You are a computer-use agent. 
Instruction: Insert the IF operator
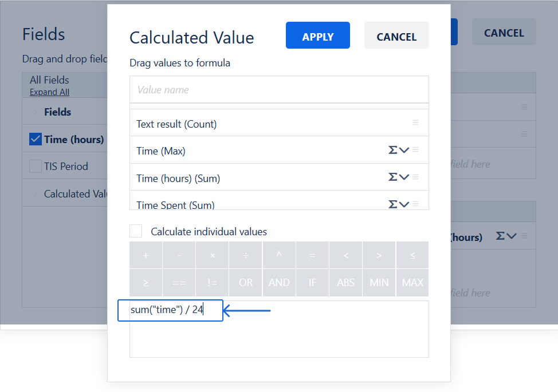(312, 283)
